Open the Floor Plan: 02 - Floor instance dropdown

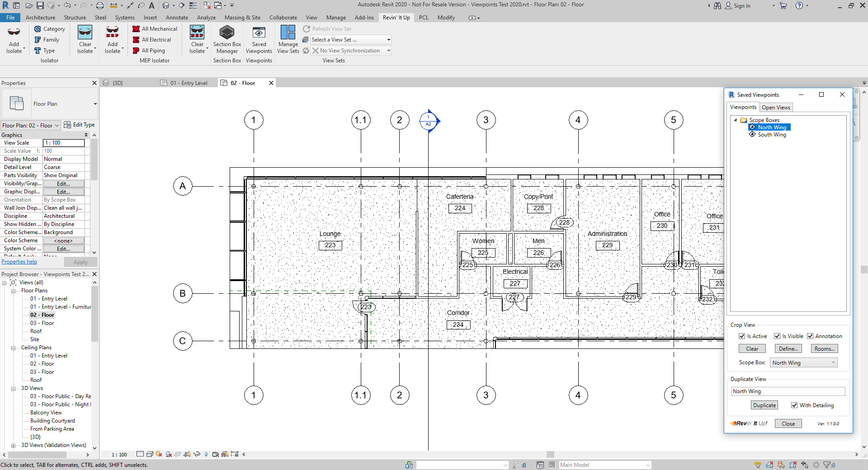point(31,125)
